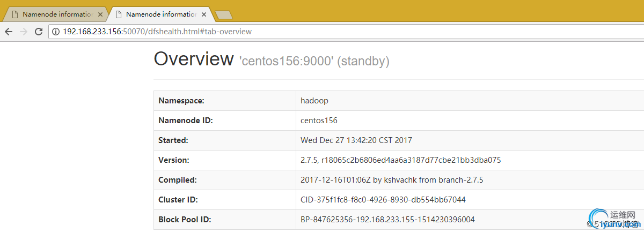The width and height of the screenshot is (644, 233).
Task: Click the Block Pool ID: label
Action: 185,220
